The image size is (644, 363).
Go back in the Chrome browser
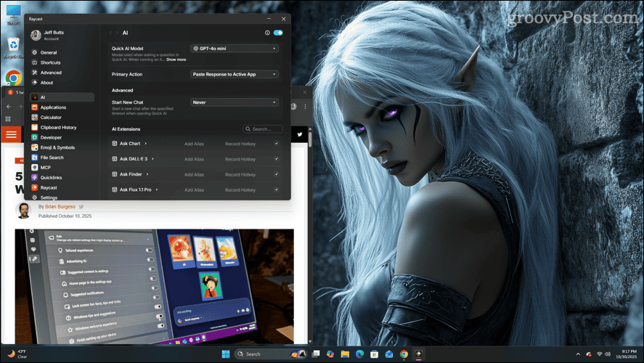click(x=9, y=107)
